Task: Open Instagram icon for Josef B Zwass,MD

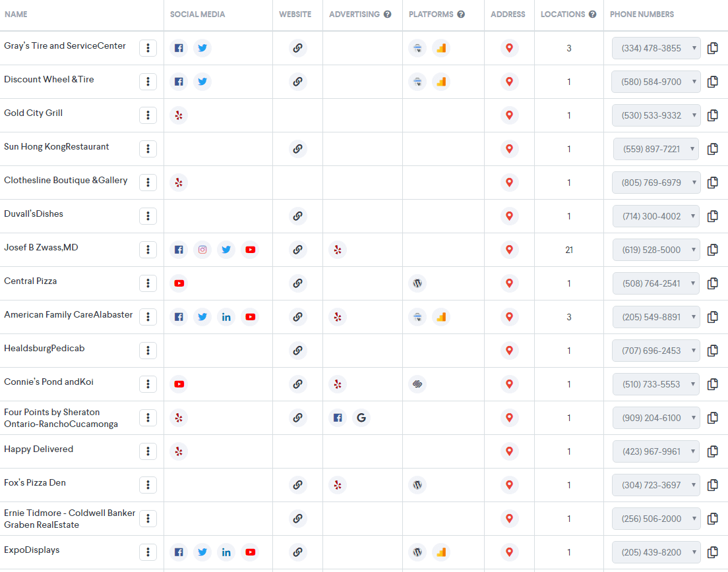Action: (202, 250)
